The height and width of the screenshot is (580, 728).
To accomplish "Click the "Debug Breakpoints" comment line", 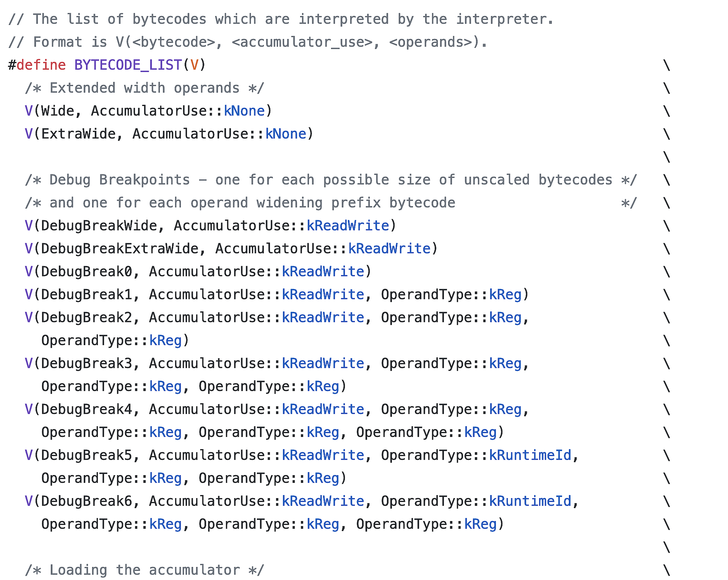I will tap(331, 180).
